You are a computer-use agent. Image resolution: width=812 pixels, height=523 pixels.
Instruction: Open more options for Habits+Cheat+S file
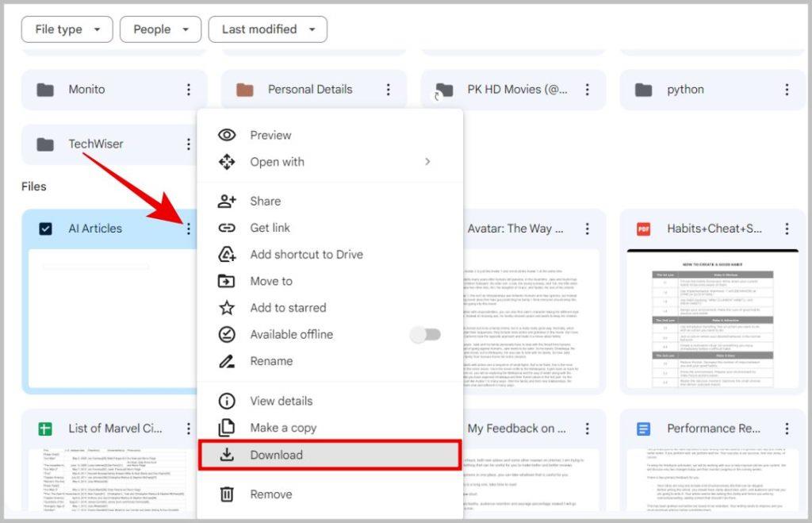787,229
